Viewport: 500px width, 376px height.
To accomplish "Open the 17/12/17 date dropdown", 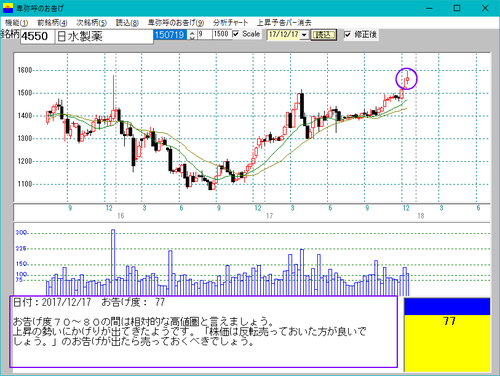I will (x=305, y=35).
